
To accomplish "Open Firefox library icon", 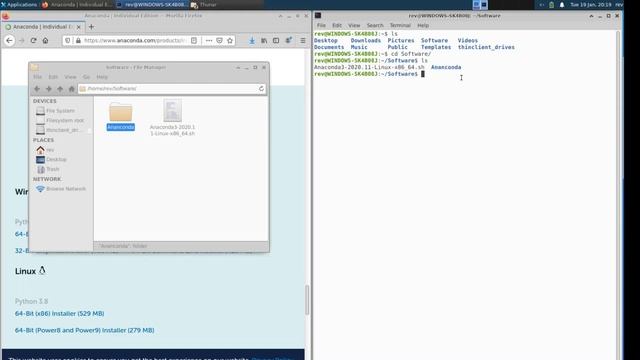I will coord(264,40).
